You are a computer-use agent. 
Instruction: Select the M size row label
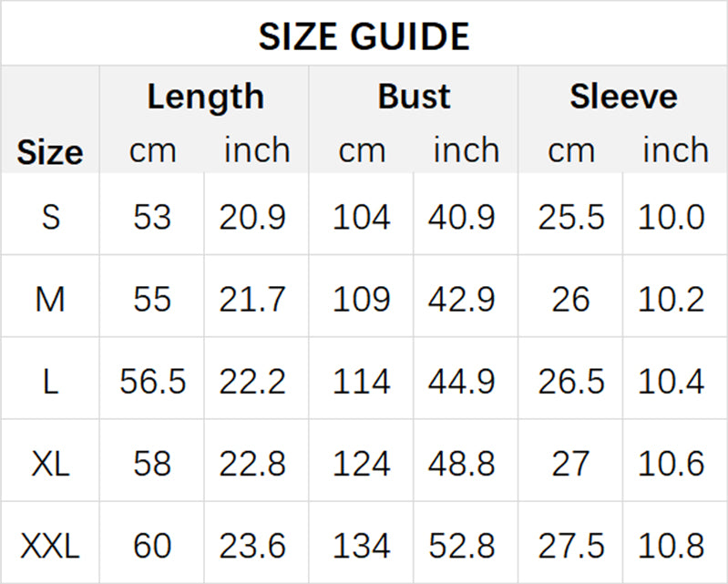[x=50, y=299]
